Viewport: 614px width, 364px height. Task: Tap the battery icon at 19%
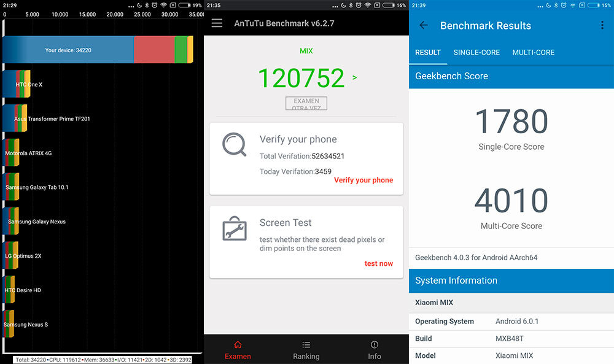pyautogui.click(x=185, y=6)
